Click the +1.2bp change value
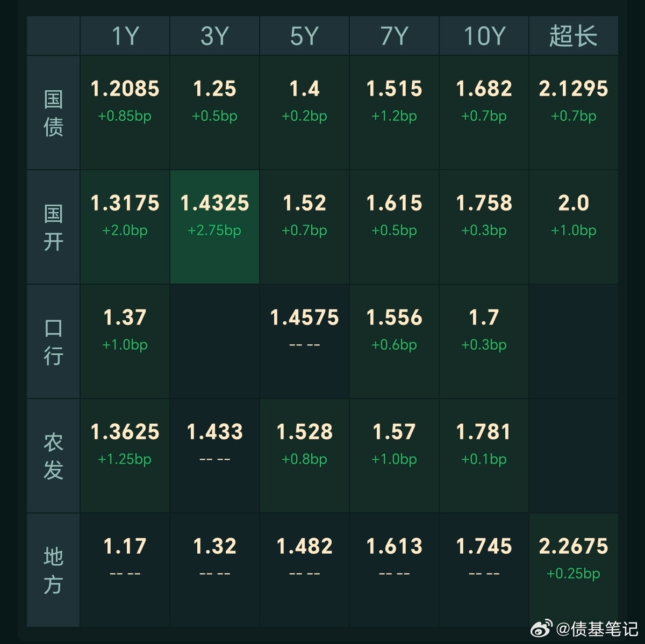 click(x=394, y=116)
